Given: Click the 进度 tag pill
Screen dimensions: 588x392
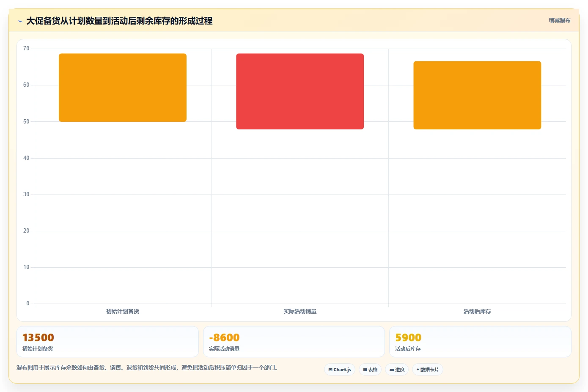Looking at the screenshot, I should 397,370.
